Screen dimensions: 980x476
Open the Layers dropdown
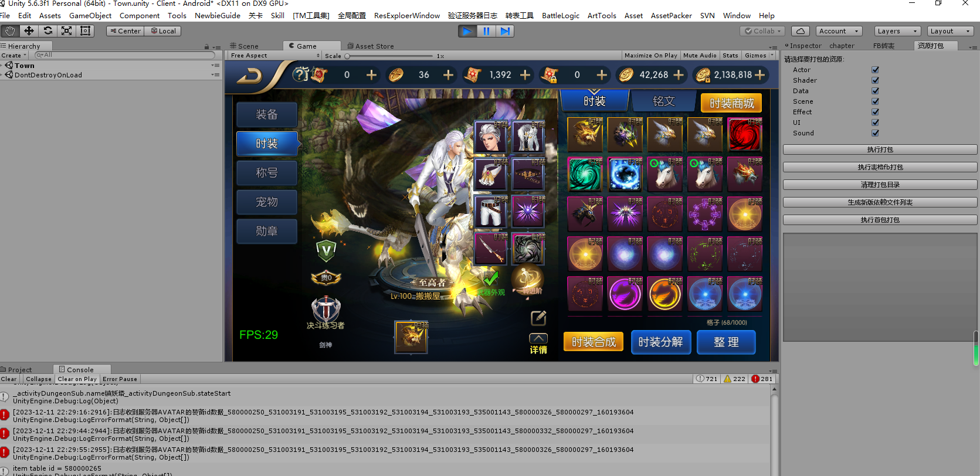coord(897,31)
